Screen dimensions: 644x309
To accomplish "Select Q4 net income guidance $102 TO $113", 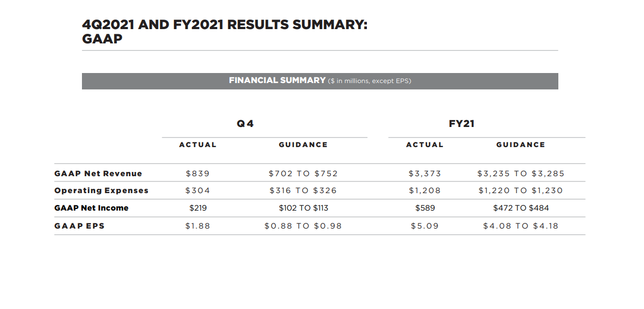I will point(303,208).
